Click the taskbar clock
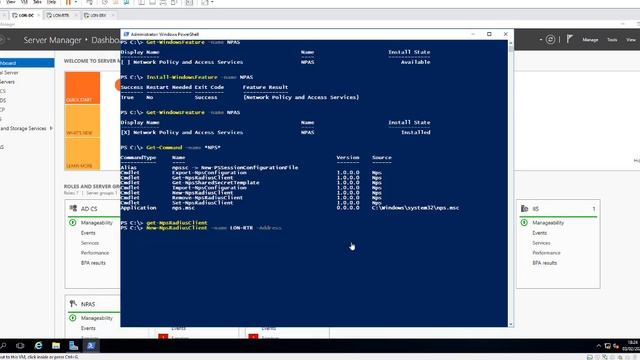 pyautogui.click(x=632, y=346)
